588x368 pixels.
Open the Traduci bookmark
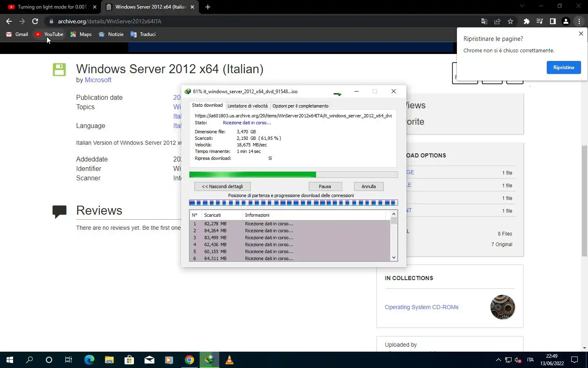pos(143,34)
